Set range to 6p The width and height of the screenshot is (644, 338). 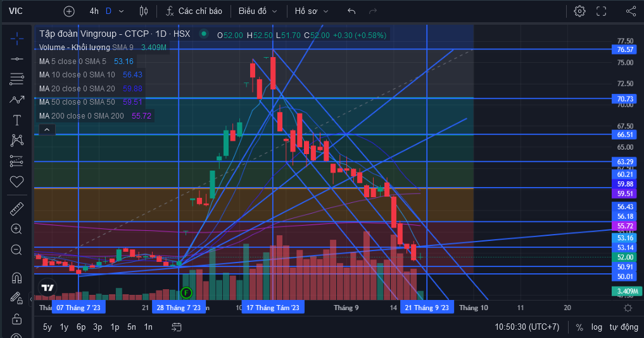click(81, 327)
